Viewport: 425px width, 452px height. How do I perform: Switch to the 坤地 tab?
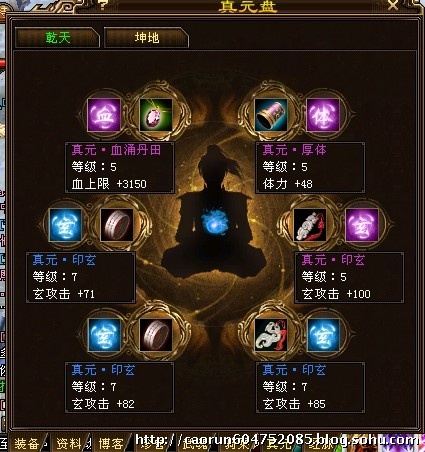147,38
